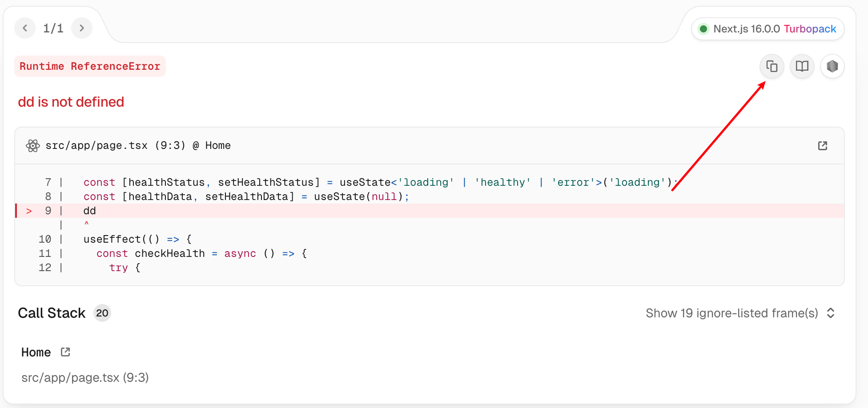Click the src/app/page.tsx (9:3) @ Home header
This screenshot has height=408, width=868.
(x=138, y=146)
